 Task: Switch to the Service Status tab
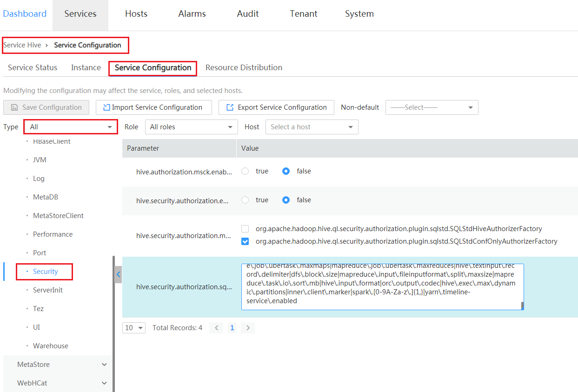(x=33, y=67)
